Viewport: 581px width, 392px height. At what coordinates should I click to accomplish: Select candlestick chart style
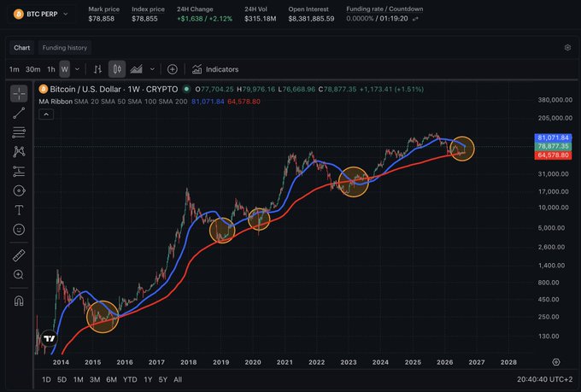point(117,69)
